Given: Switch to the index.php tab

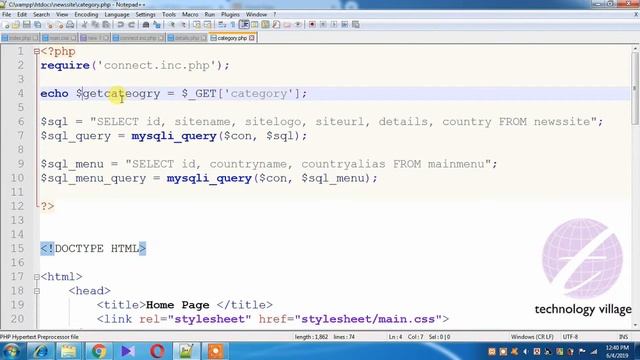Looking at the screenshot, I should (x=20, y=38).
